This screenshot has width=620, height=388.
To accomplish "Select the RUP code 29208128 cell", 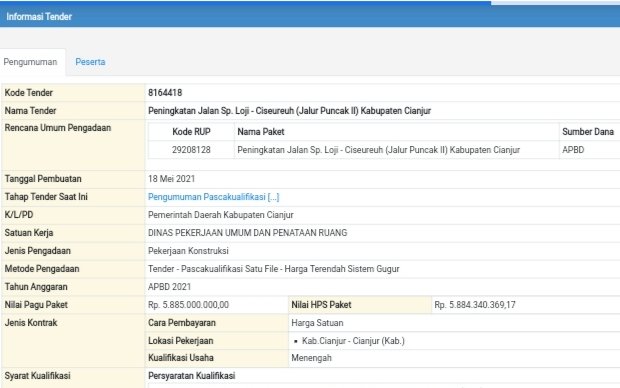I will (191, 150).
